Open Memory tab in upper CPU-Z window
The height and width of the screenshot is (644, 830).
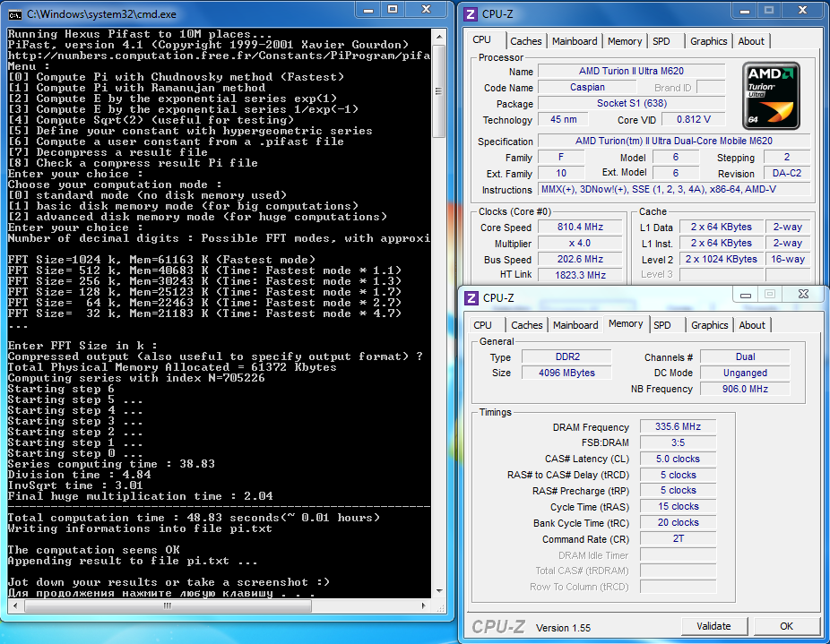coord(625,41)
